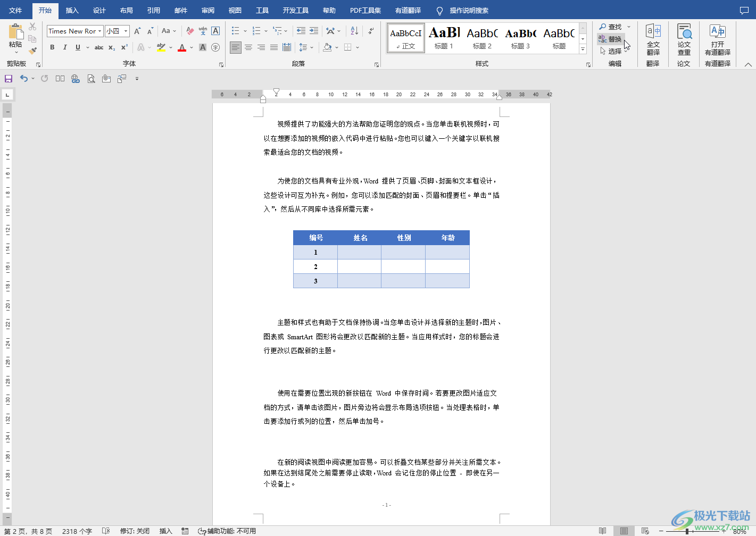Click the macro recording icon in status bar
756x536 pixels.
185,531
